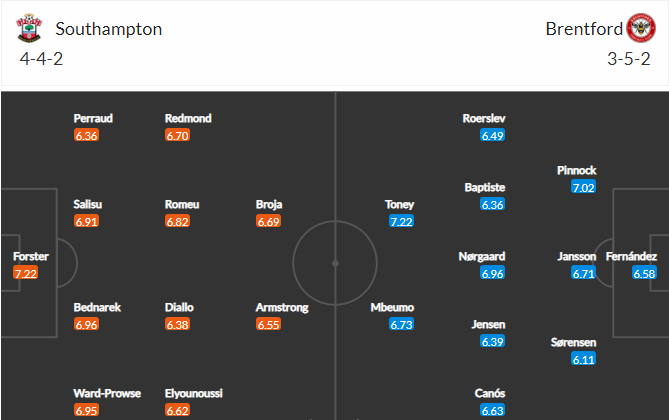The width and height of the screenshot is (669, 420).
Task: Click Mbeumo's 6.73 rating badge
Action: tap(401, 324)
